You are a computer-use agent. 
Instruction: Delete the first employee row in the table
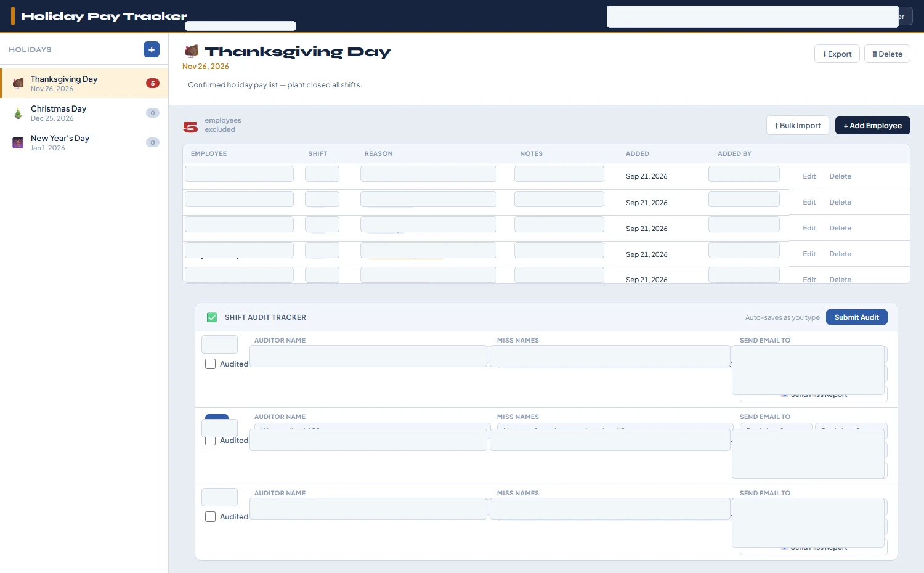click(840, 176)
